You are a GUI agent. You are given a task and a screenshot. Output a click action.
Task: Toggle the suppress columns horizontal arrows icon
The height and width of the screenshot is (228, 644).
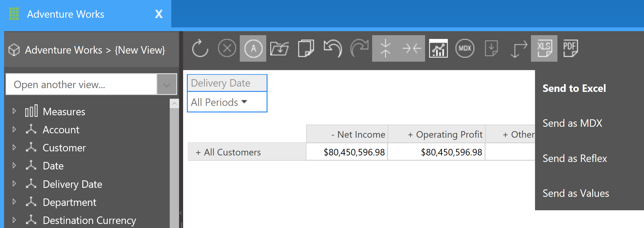(x=412, y=48)
